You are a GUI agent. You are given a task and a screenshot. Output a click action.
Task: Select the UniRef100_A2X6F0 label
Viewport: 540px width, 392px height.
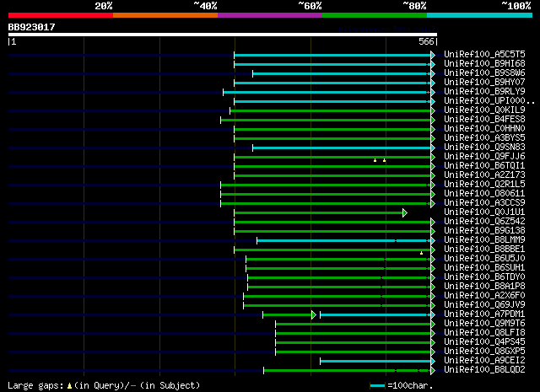pos(484,296)
